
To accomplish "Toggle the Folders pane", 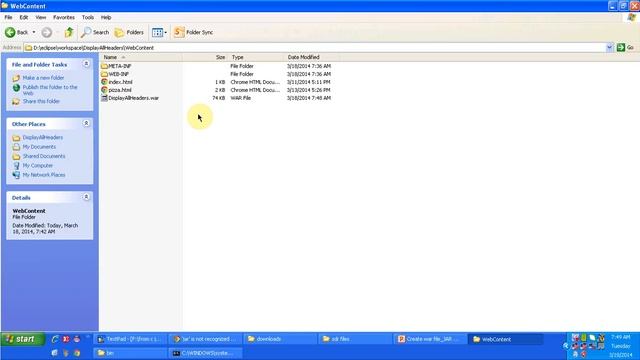I will coord(129,32).
